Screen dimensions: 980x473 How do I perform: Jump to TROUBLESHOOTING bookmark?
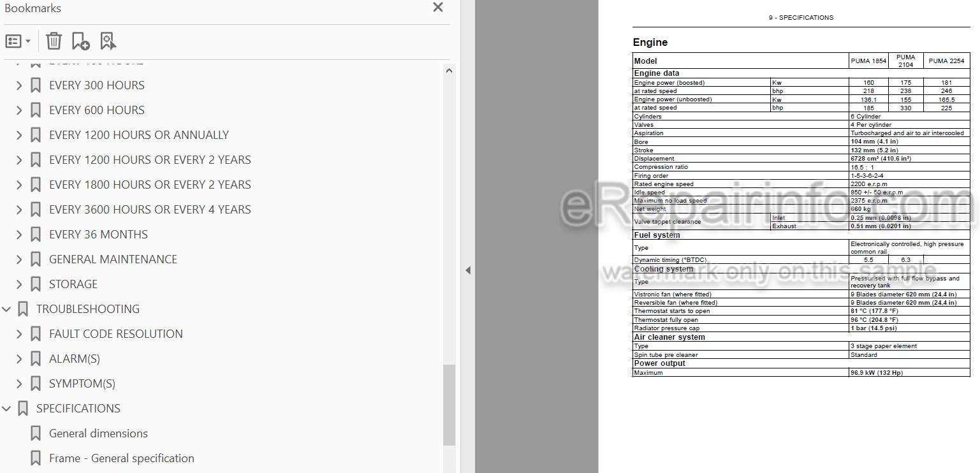click(88, 309)
